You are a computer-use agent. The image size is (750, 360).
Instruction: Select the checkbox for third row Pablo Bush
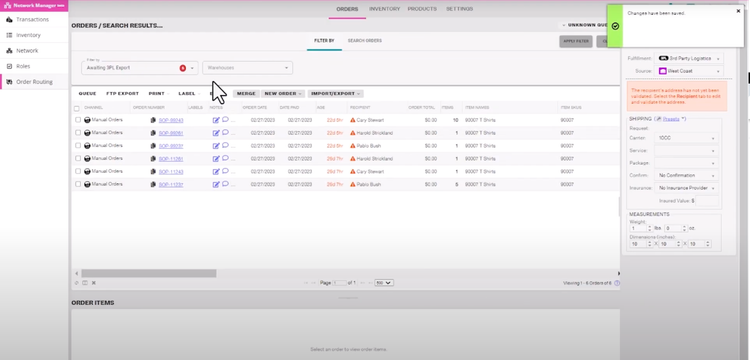pos(78,146)
